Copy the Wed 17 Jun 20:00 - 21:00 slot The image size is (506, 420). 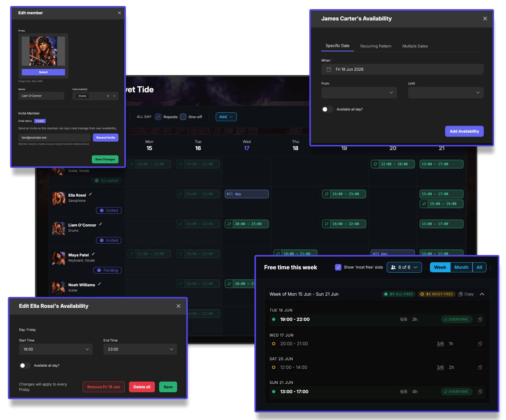[480, 344]
